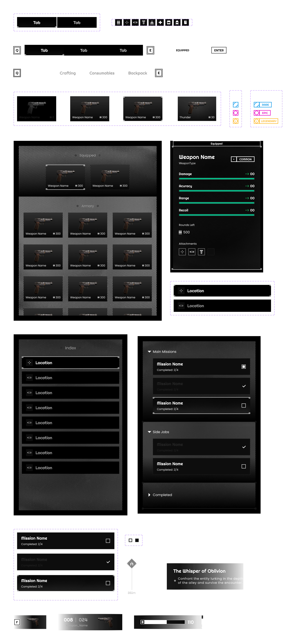Tick the unchecked Side Jobs mission checkbox

243,466
